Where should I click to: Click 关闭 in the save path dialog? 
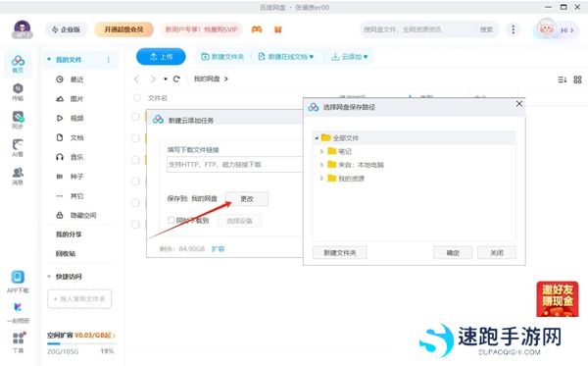[497, 253]
